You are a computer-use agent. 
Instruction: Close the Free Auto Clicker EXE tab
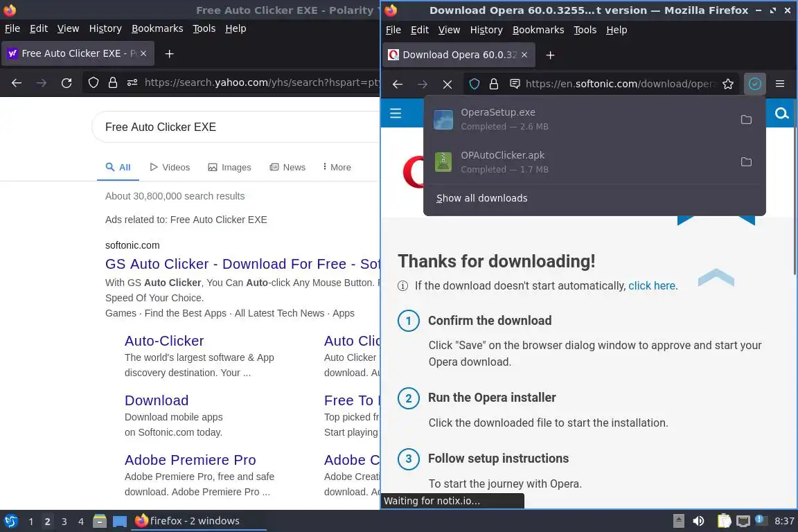point(143,53)
